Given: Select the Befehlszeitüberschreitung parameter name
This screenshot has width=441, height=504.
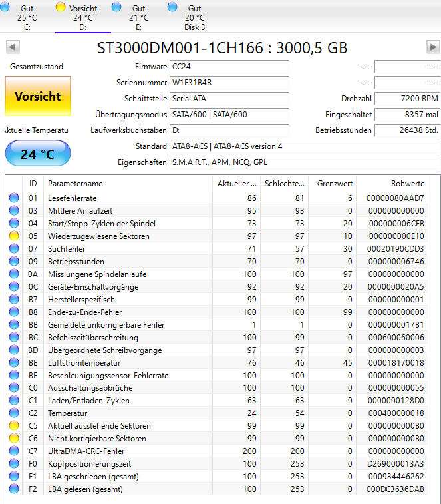Looking at the screenshot, I should (93, 338).
